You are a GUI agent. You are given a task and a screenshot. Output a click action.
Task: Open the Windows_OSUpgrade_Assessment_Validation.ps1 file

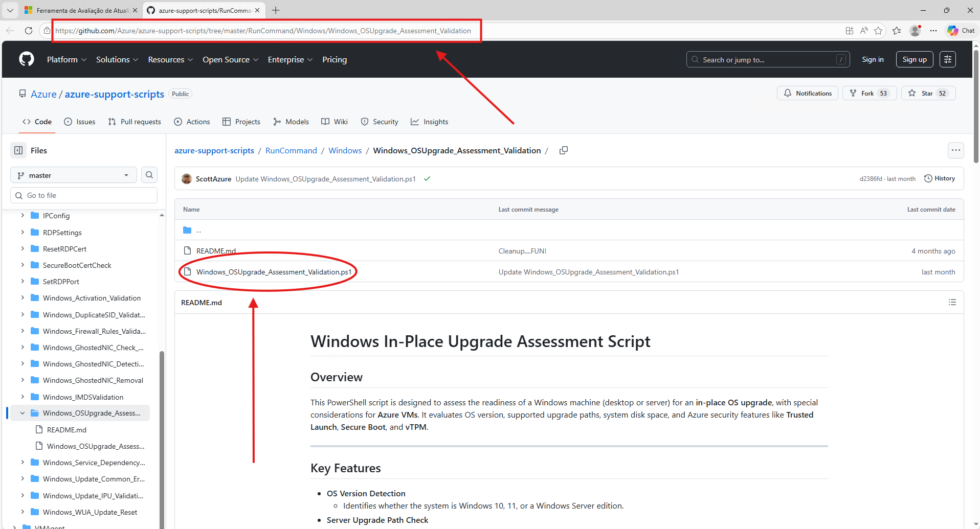[274, 272]
